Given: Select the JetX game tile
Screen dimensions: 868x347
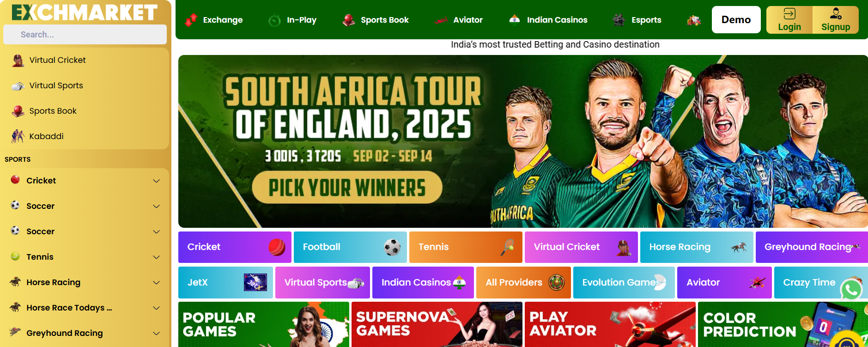Looking at the screenshot, I should point(225,282).
